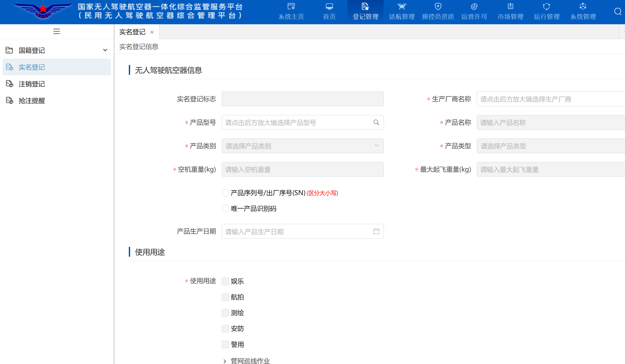This screenshot has height=364, width=625.
Task: Click the 首页 monitor icon
Action: tap(329, 6)
